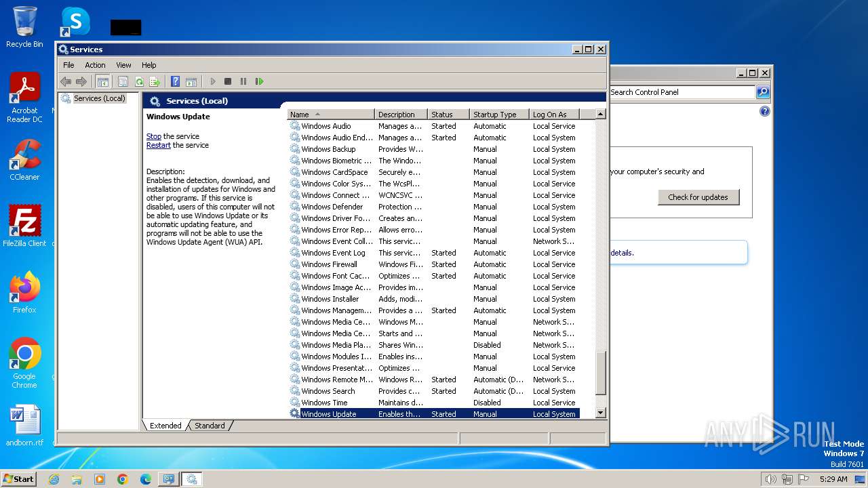Click the Refresh toolbar icon
This screenshot has width=868, height=488.
coord(139,81)
